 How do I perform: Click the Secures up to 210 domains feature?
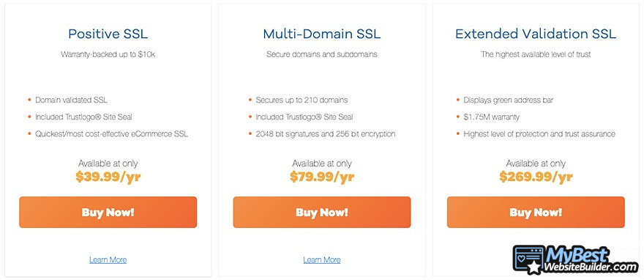(x=302, y=100)
